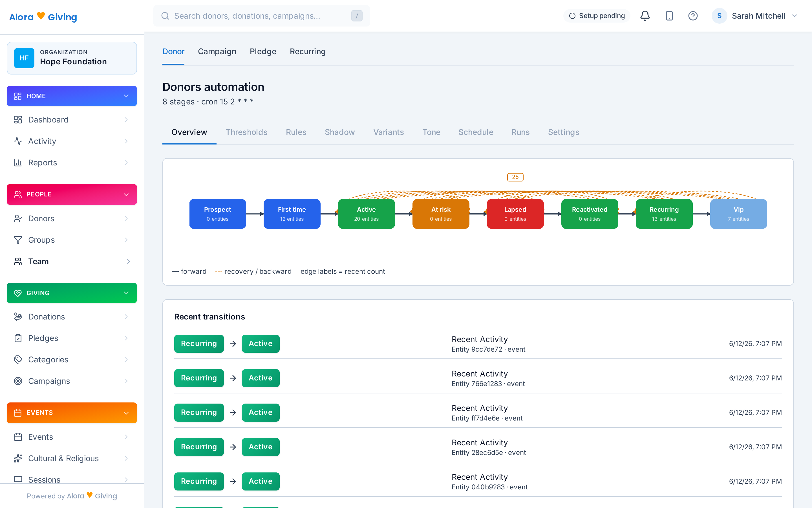Select the First time stage node

pos(292,214)
